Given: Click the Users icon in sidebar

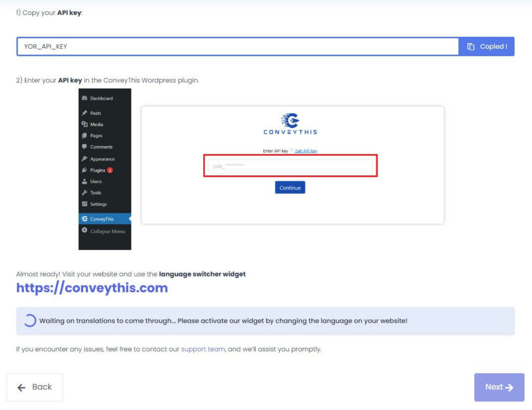Looking at the screenshot, I should click(84, 182).
